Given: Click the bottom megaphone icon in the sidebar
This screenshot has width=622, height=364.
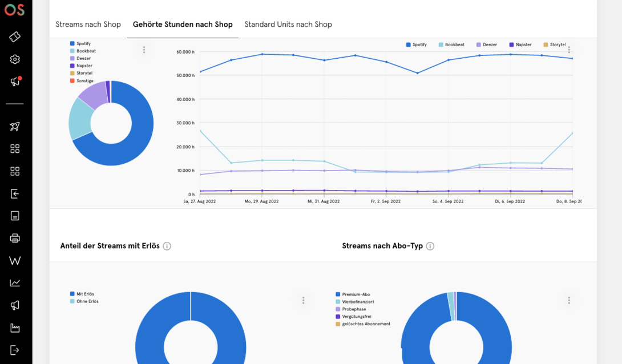Looking at the screenshot, I should tap(15, 305).
